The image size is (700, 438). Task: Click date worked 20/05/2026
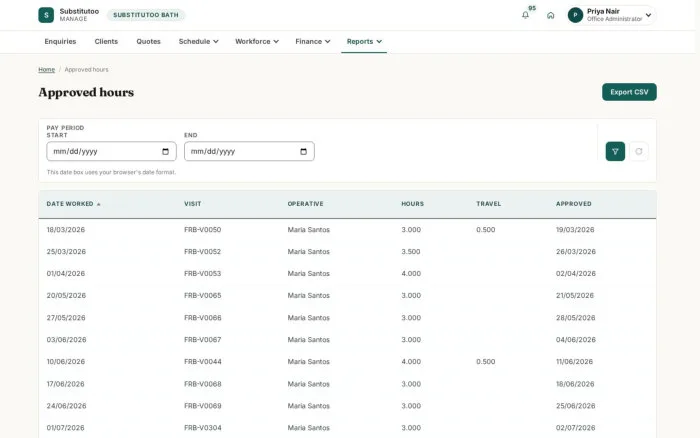point(66,295)
